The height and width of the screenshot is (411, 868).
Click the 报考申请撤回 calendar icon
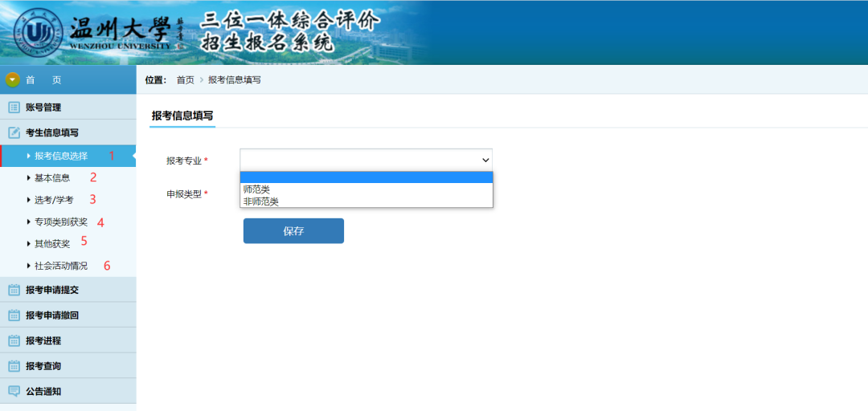click(x=14, y=315)
